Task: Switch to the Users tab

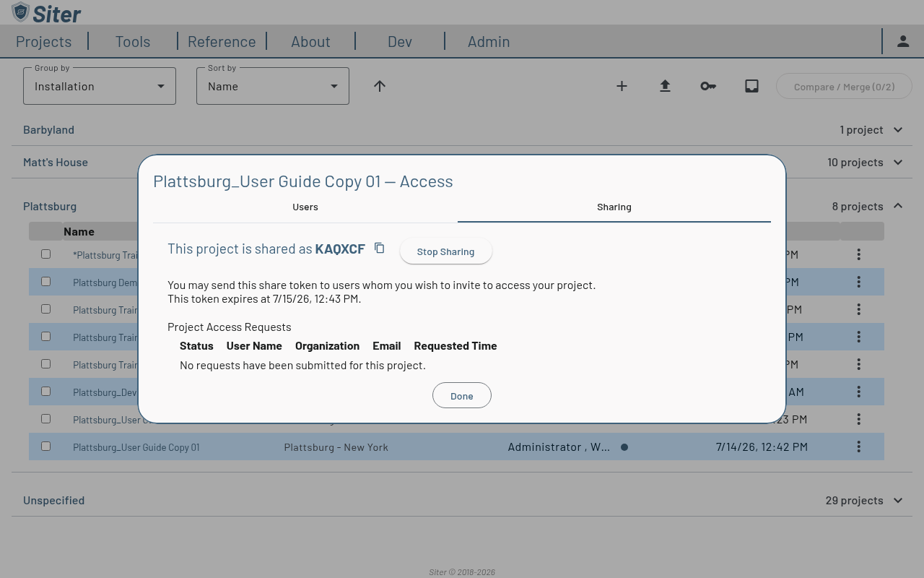Action: click(305, 207)
